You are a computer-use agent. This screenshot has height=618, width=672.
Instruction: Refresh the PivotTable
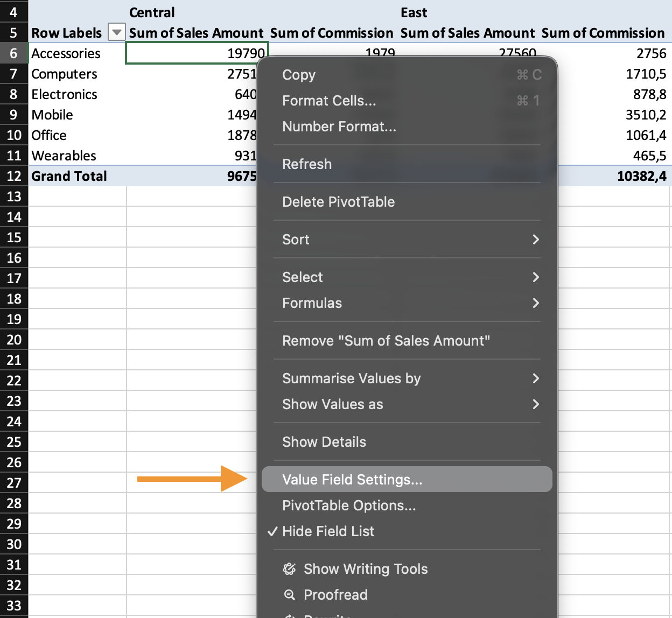pos(307,164)
